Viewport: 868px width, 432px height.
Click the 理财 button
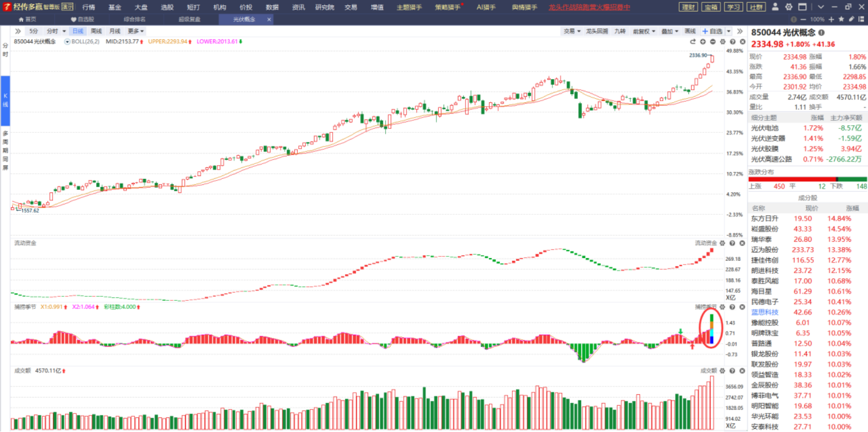[688, 7]
